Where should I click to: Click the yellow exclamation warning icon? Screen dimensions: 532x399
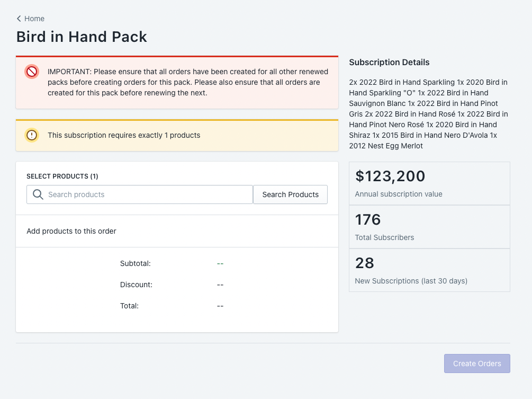coord(32,135)
